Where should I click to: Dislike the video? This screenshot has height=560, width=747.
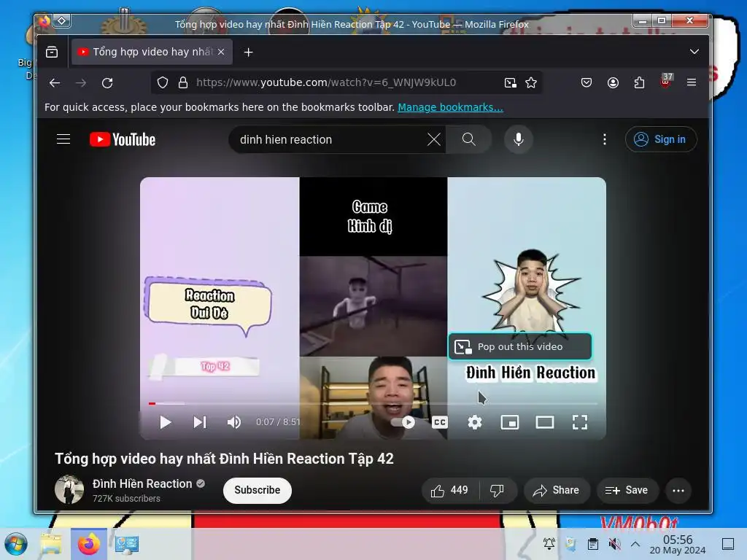click(497, 491)
